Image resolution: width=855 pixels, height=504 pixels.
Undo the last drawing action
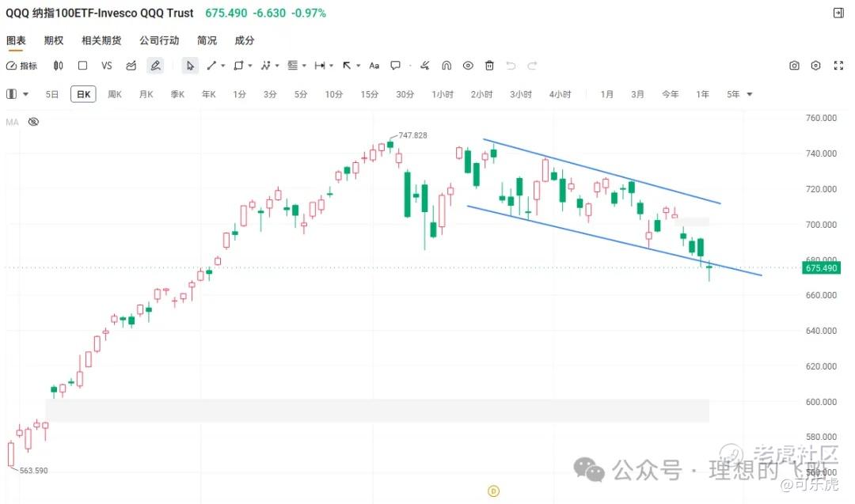511,66
